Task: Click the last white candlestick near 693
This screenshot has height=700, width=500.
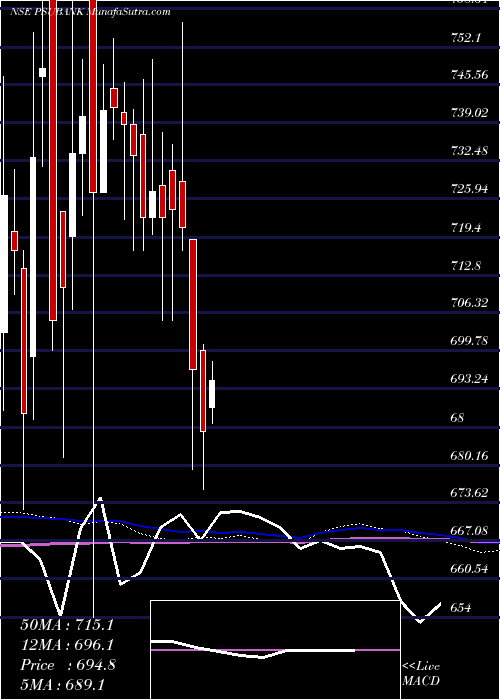Action: pyautogui.click(x=212, y=394)
